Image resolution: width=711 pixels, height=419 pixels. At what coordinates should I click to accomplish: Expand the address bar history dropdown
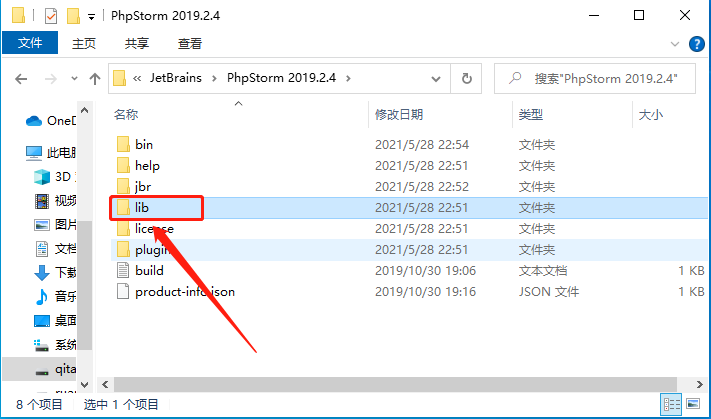(436, 79)
